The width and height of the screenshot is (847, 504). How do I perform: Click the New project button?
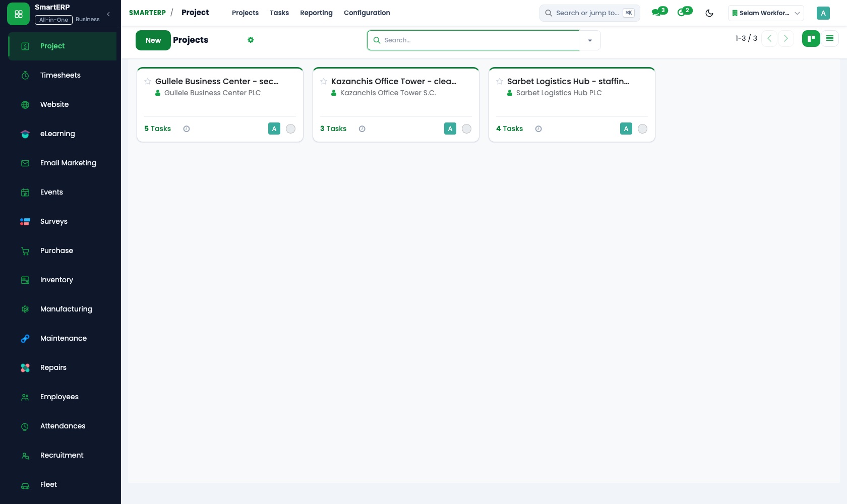[x=153, y=40]
